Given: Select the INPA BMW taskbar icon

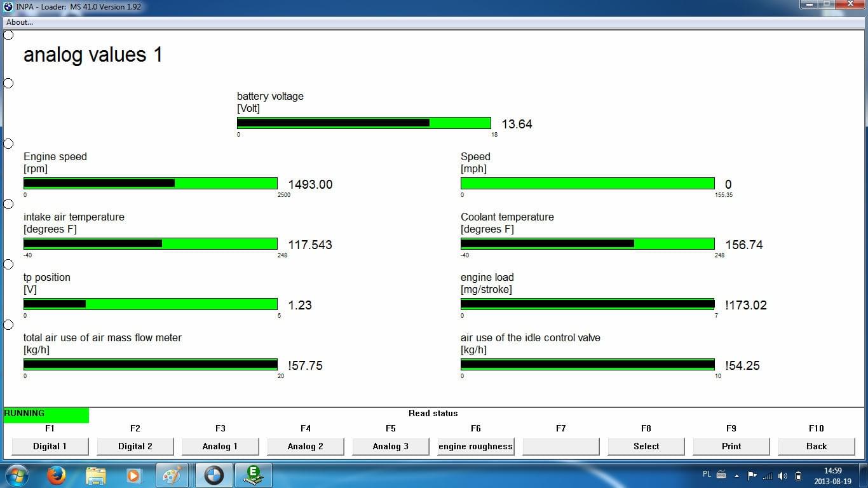Looking at the screenshot, I should coord(214,475).
